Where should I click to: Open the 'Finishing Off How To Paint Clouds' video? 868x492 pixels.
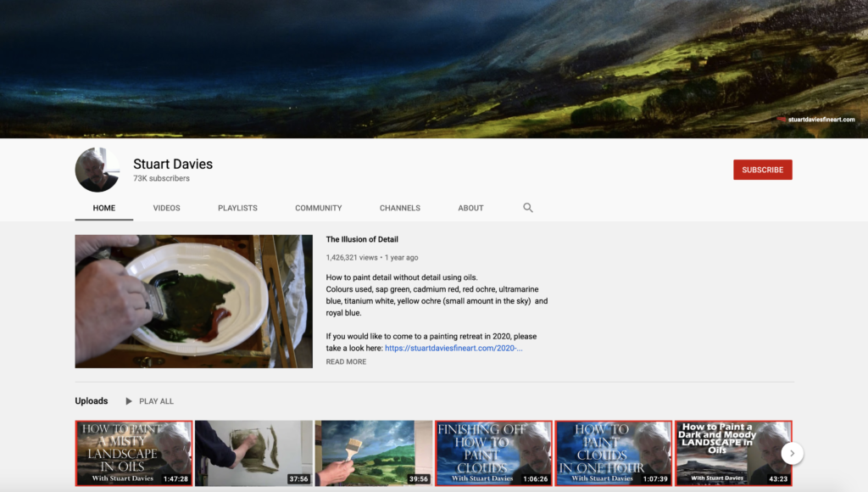[493, 453]
